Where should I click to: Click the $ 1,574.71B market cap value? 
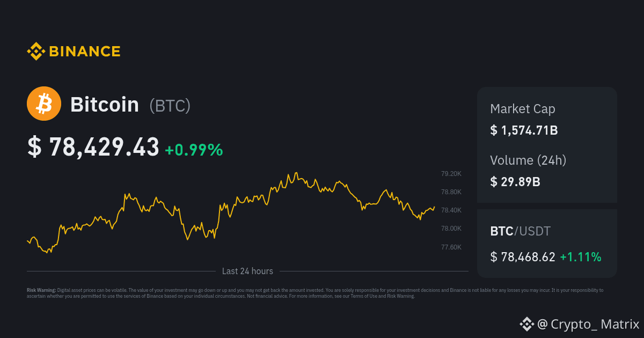point(524,130)
